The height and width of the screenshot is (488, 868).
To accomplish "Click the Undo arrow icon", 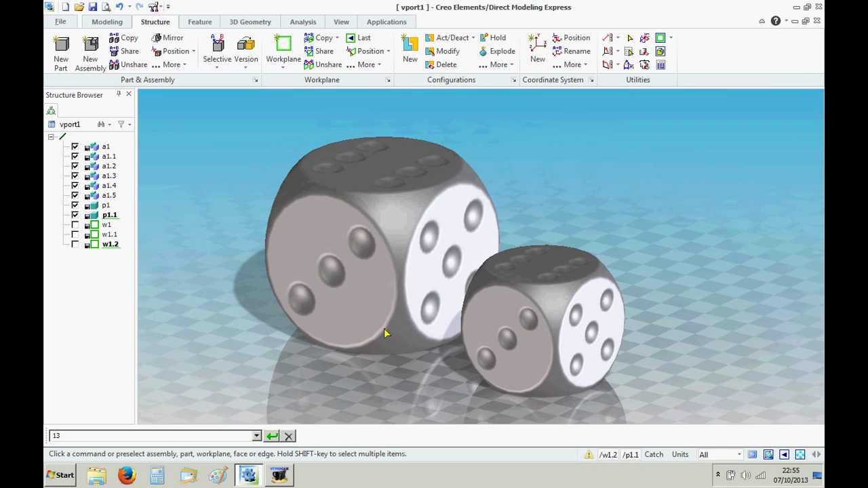I will coord(119,7).
